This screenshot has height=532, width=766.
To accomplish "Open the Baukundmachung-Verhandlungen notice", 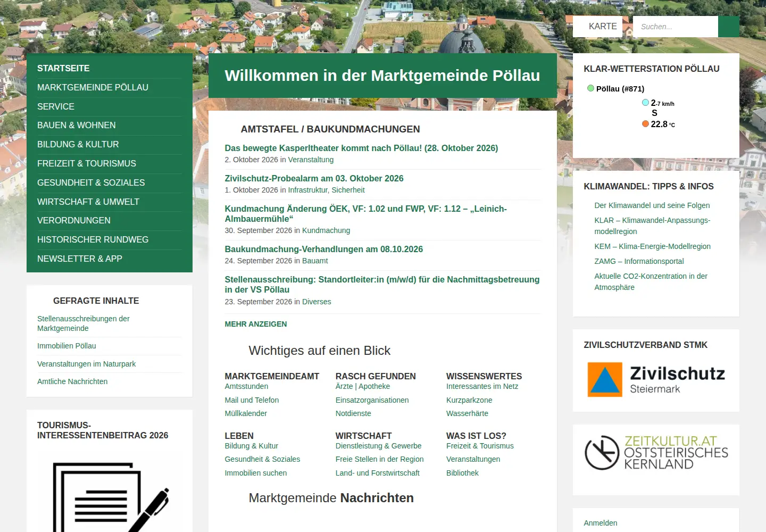I will [323, 250].
